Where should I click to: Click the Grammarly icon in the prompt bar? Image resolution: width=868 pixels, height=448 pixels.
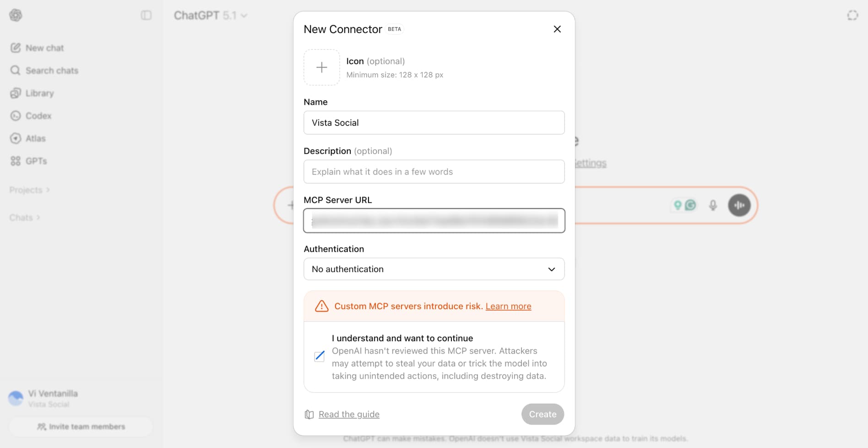(x=690, y=205)
